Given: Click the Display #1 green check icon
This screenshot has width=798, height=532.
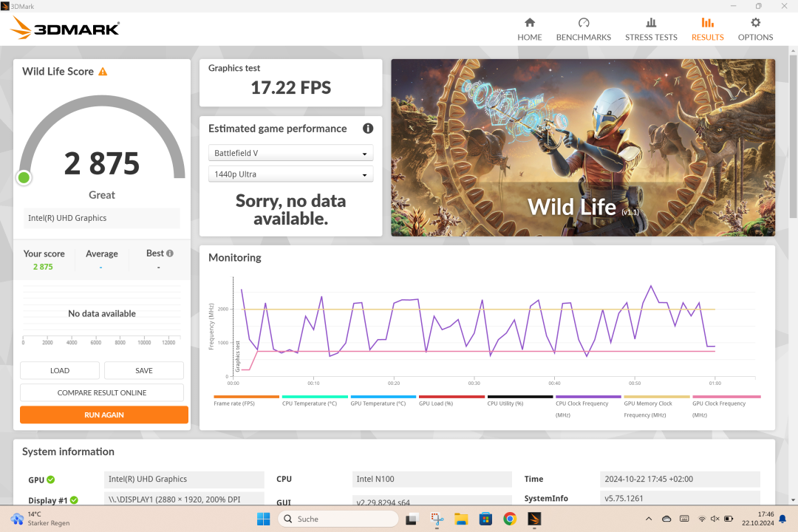Looking at the screenshot, I should coord(75,500).
